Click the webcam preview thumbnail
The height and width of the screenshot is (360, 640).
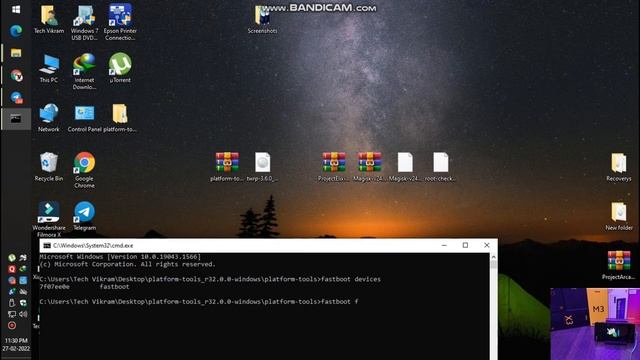[595, 324]
